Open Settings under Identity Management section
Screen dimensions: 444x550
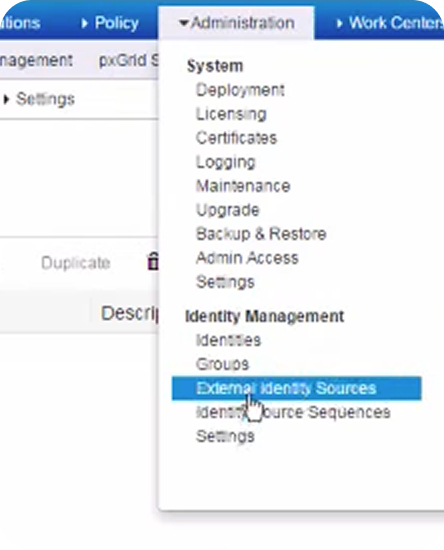[x=225, y=436]
